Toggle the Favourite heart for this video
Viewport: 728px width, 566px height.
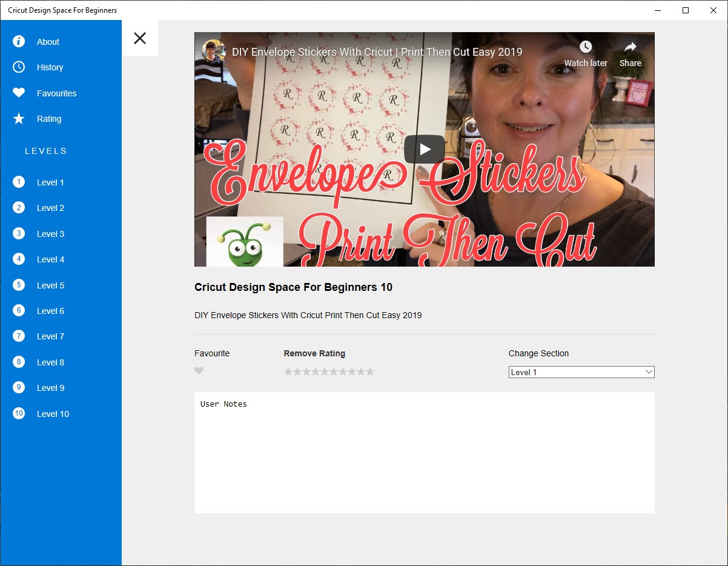(x=199, y=371)
